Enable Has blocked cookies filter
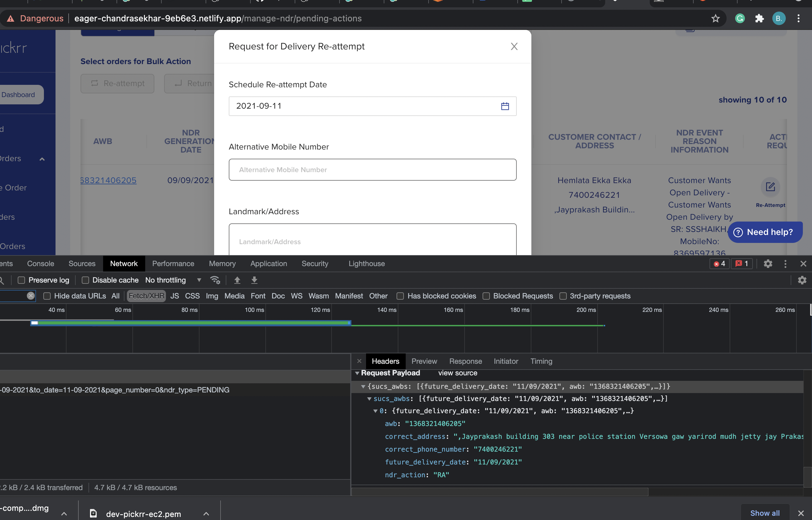This screenshot has height=520, width=812. pyautogui.click(x=400, y=296)
